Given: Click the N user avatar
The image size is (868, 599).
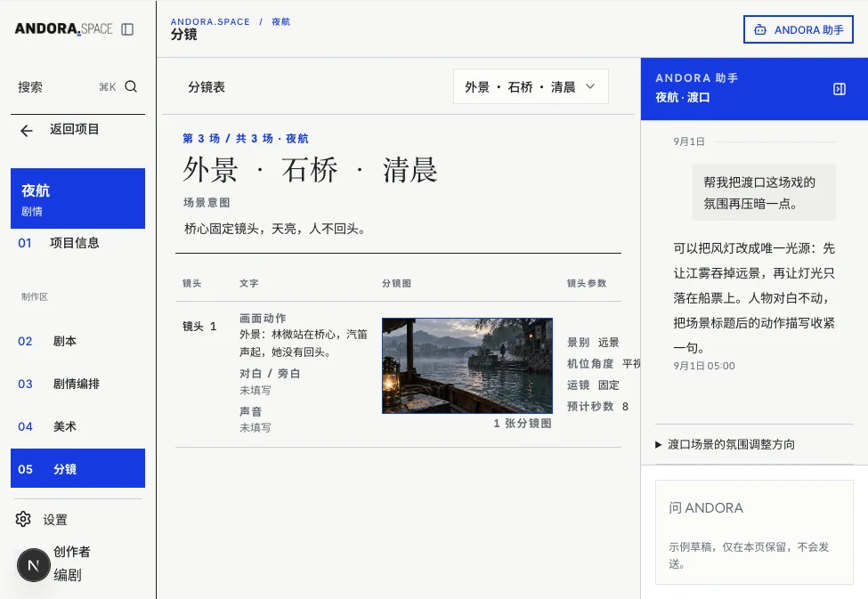Looking at the screenshot, I should pos(33,564).
